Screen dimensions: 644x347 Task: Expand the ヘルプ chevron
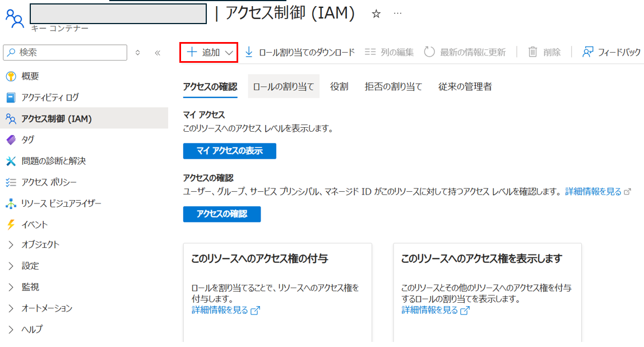(x=11, y=330)
